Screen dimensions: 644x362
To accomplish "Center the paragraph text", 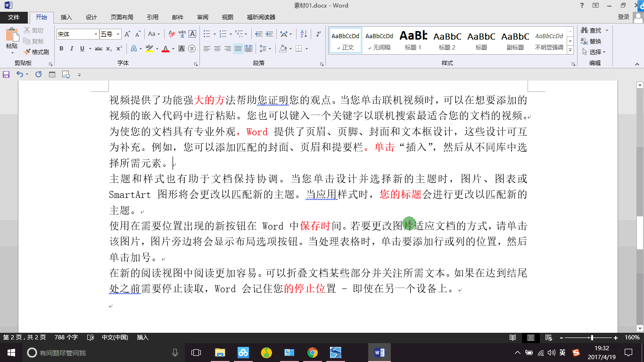I will 217,49.
